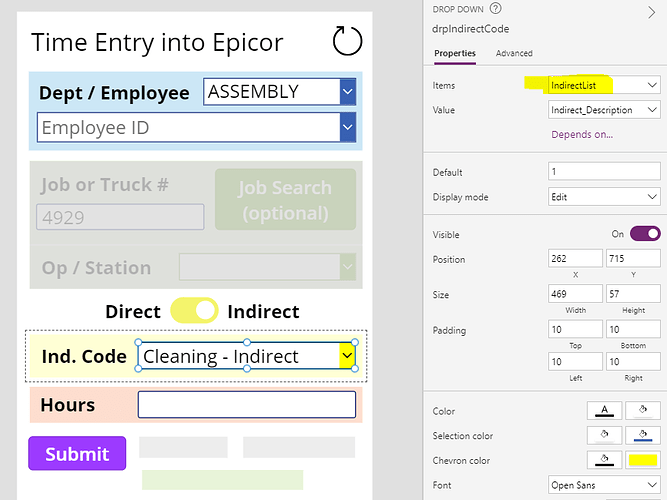Click the Padding Right field
This screenshot has height=500, width=667.
click(633, 362)
